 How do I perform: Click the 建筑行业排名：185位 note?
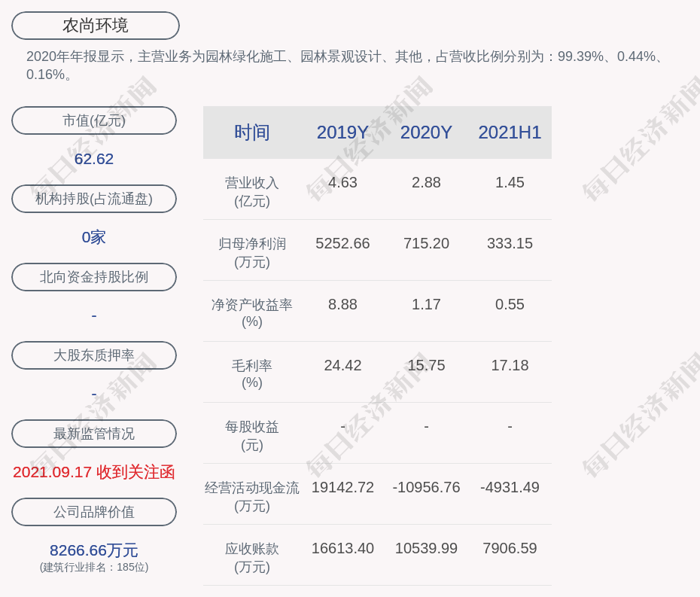[x=94, y=567]
